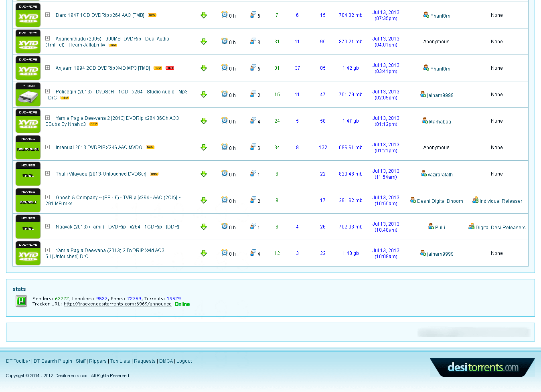Click the comments icon for Imanual.2013
The image size is (541, 392).
tap(253, 147)
